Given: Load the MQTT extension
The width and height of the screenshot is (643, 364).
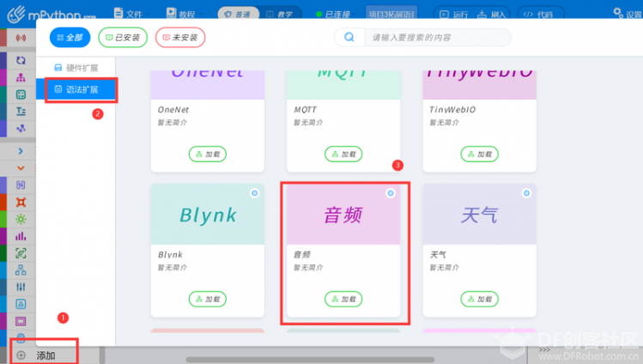Looking at the screenshot, I should coord(343,155).
